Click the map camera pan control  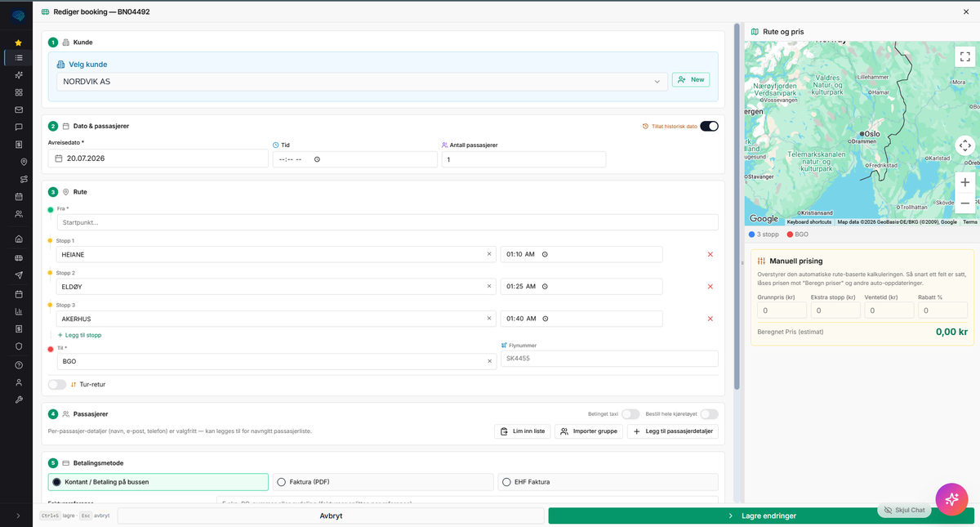click(964, 145)
